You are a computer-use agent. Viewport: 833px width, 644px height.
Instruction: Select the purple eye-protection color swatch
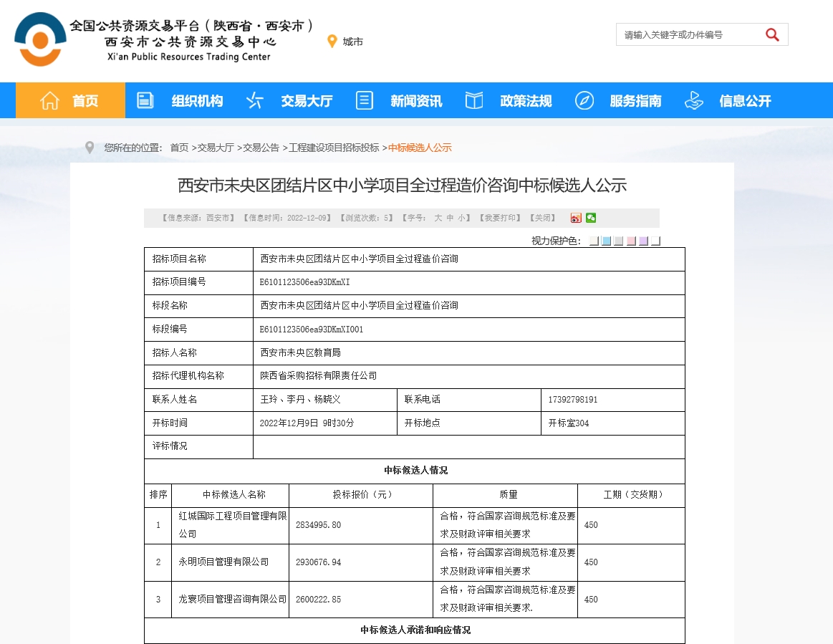[x=643, y=241]
